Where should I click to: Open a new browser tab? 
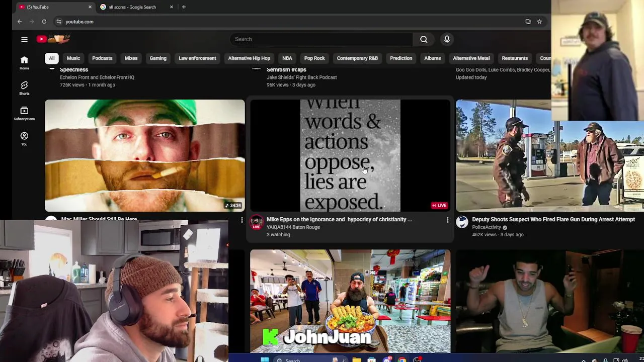point(184,7)
